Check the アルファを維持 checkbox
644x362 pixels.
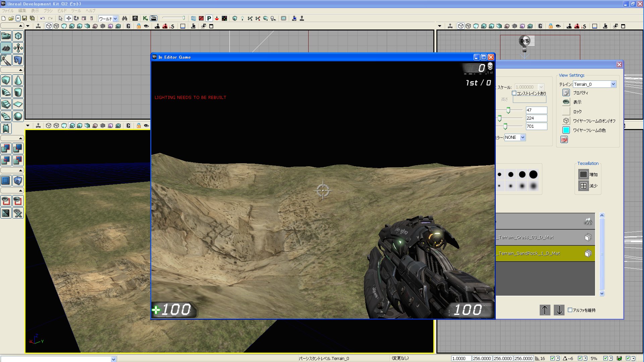pos(570,310)
